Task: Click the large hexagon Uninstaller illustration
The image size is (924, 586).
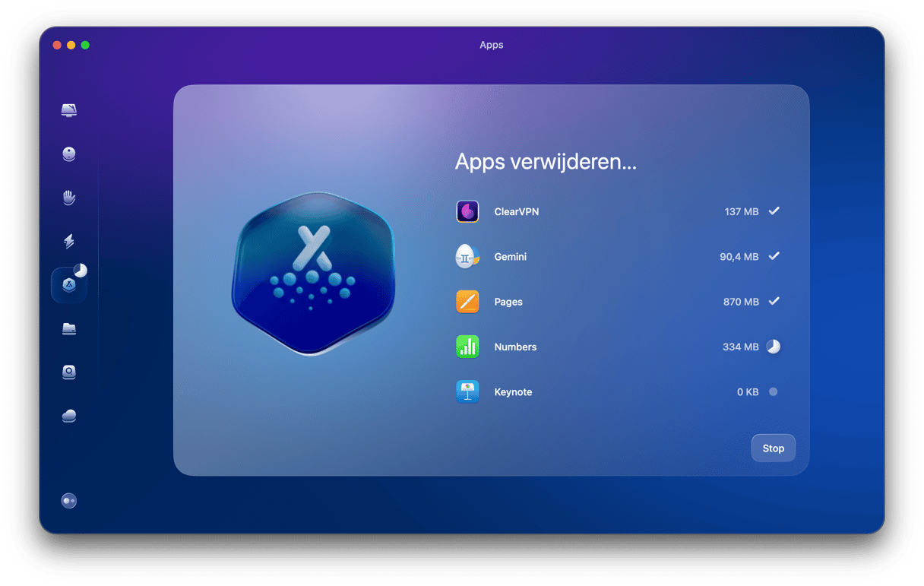Action: coord(313,274)
